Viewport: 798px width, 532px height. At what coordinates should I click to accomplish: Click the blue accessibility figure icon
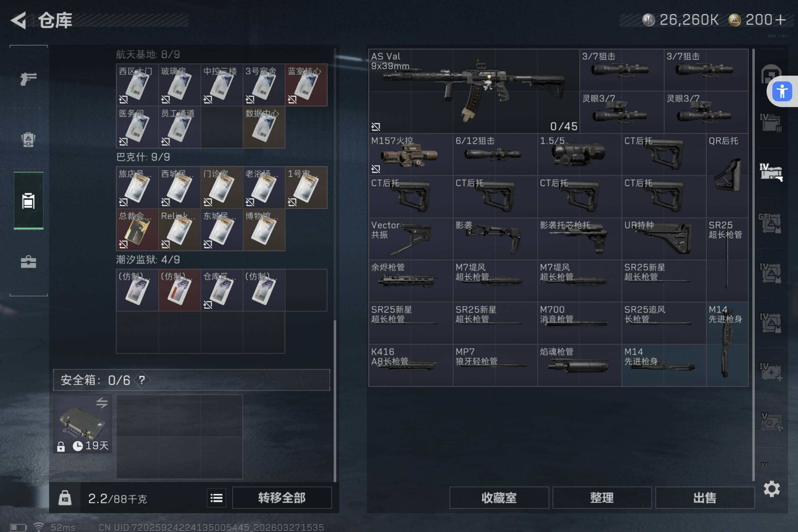(x=782, y=91)
